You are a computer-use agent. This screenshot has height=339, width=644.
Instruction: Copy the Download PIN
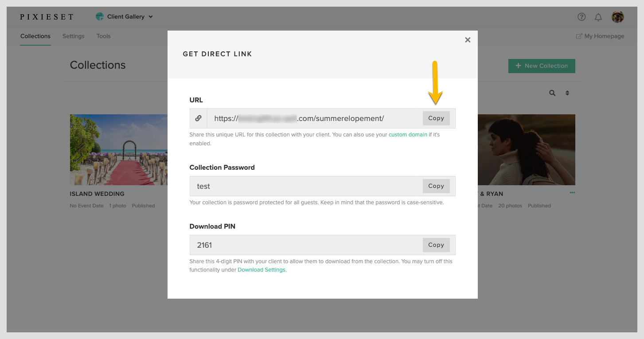point(436,245)
